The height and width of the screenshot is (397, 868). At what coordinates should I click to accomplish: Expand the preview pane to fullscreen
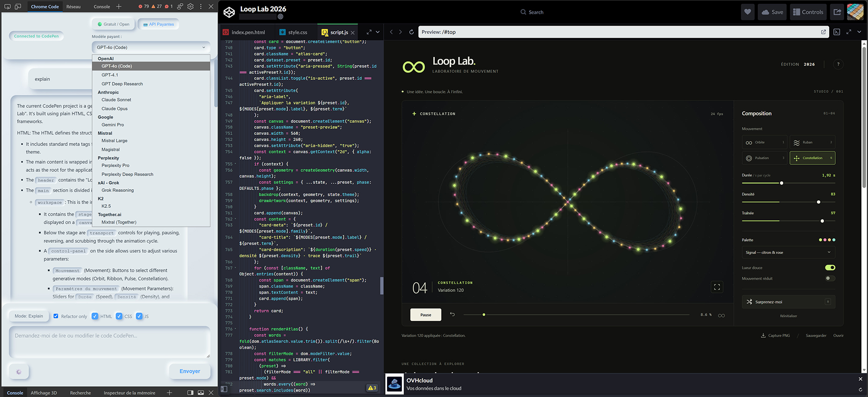click(x=849, y=32)
